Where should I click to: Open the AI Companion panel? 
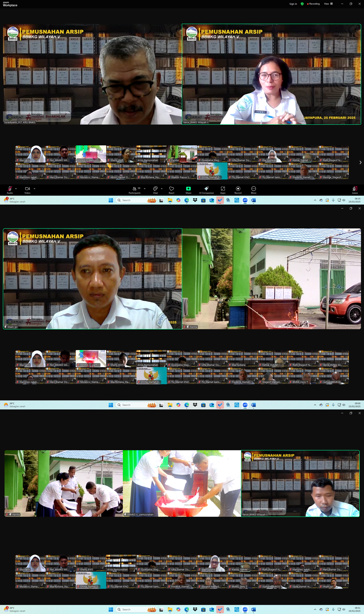click(206, 189)
